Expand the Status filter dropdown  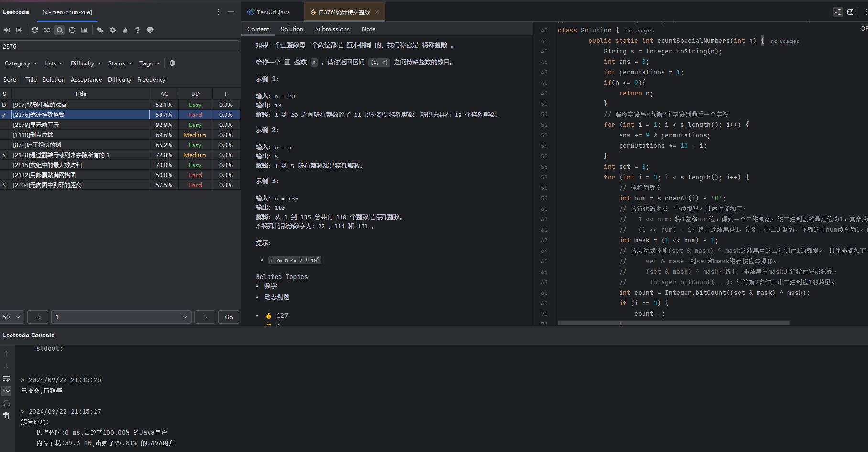(120, 63)
